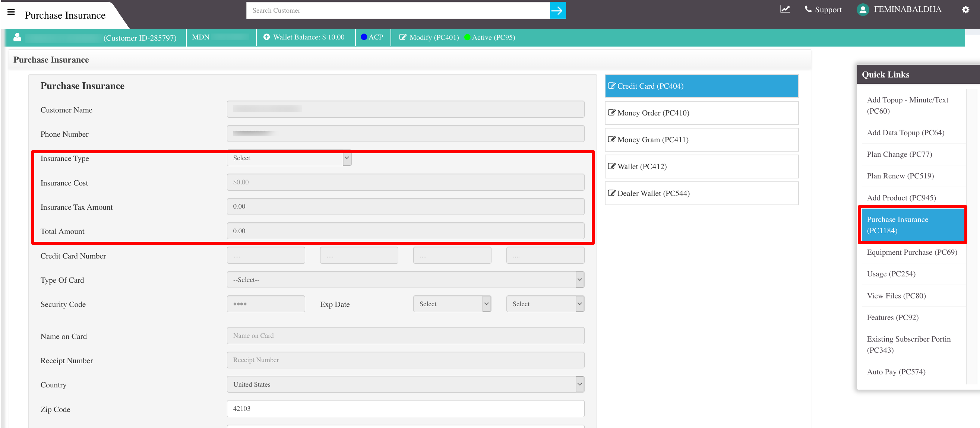The height and width of the screenshot is (428, 980).
Task: Open Add Data Topup (PC64) link
Action: 905,133
